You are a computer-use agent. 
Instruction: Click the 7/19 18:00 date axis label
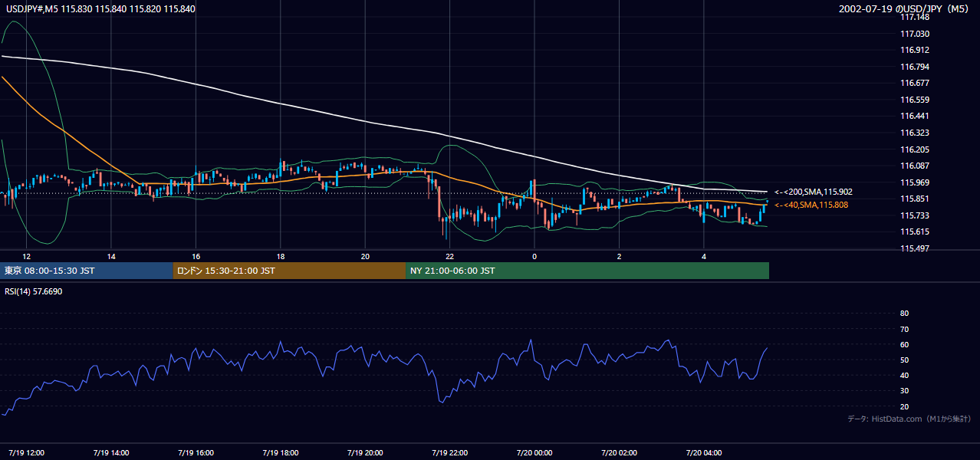point(280,452)
